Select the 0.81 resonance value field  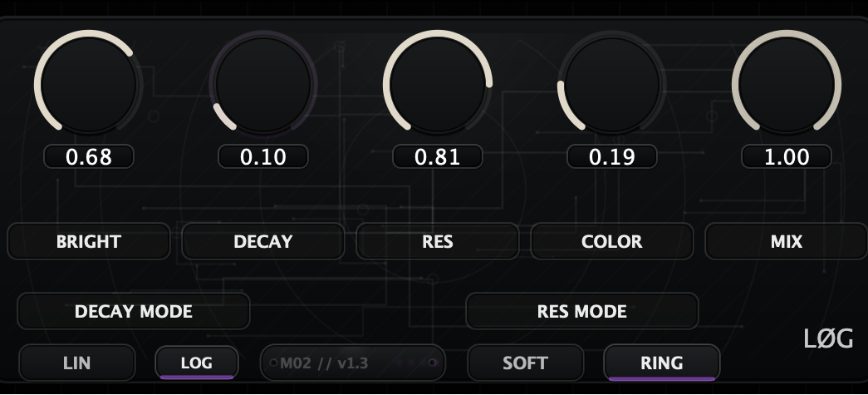(x=437, y=157)
